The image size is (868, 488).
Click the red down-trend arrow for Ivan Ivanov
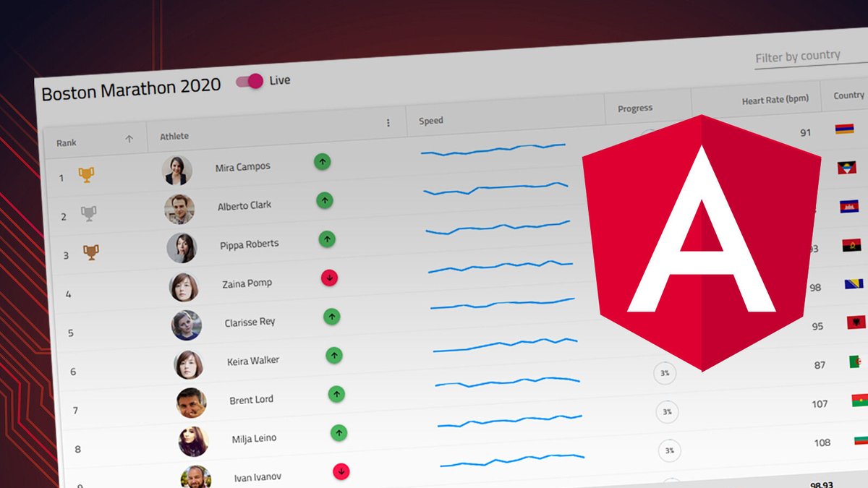[340, 470]
